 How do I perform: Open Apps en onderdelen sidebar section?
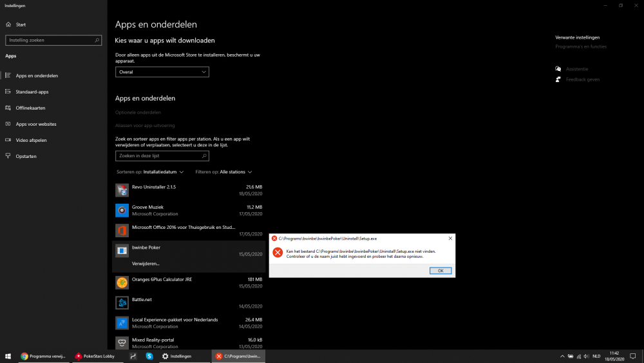[x=37, y=75]
